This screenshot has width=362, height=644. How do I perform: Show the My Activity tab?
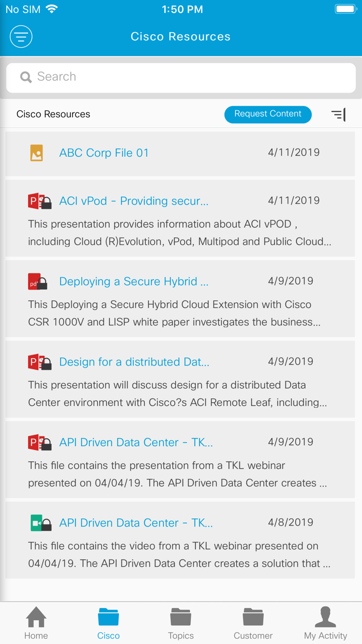pyautogui.click(x=325, y=624)
